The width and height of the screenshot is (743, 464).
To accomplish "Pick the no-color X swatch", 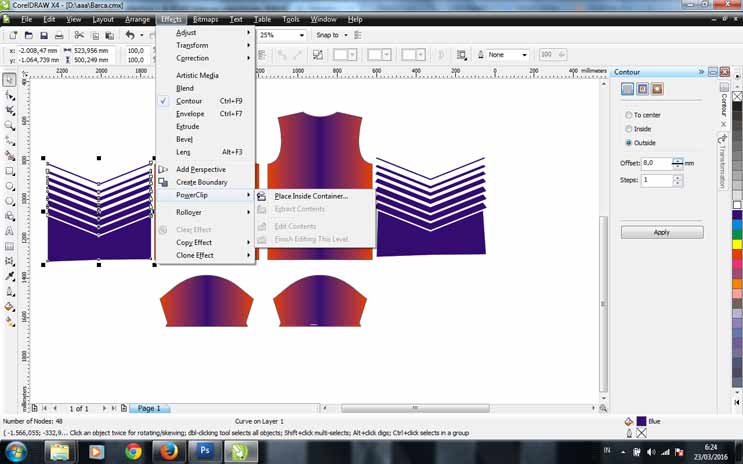I will pos(737,96).
